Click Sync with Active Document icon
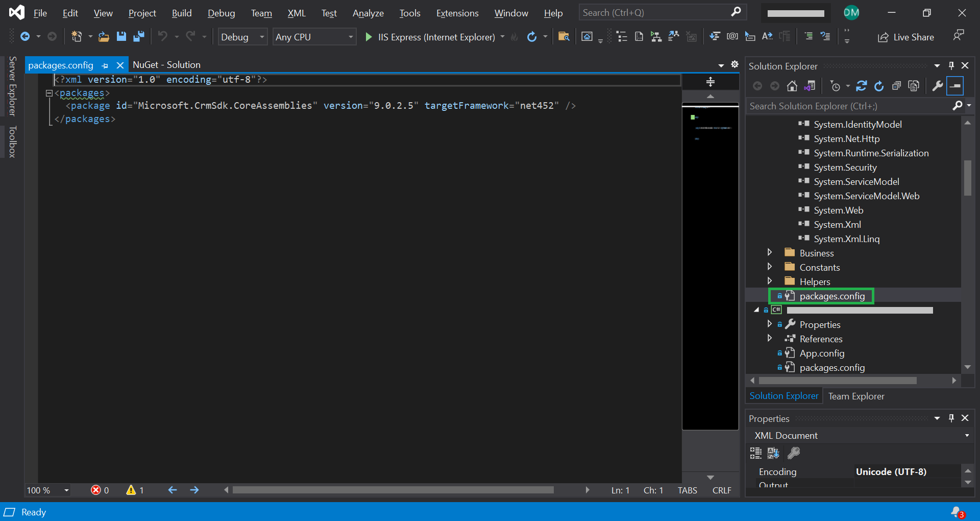Image resolution: width=980 pixels, height=521 pixels. 861,86
